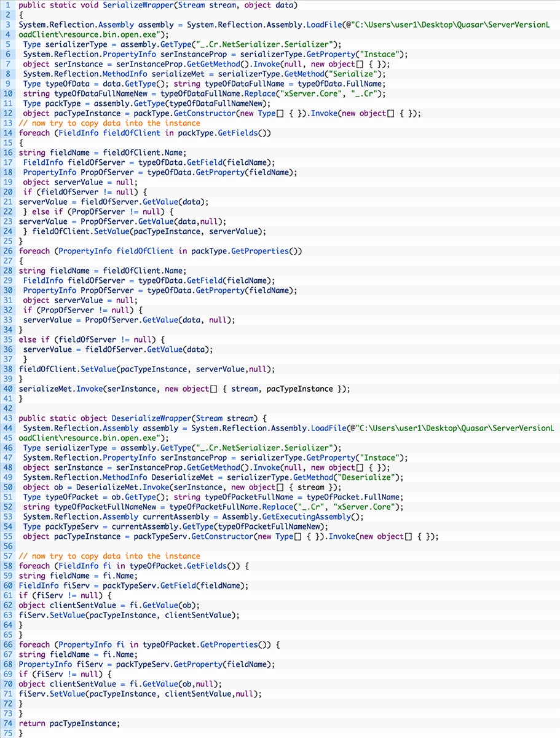Click 'FieldInfo fiServ' declaration on line 60

(x=133, y=585)
